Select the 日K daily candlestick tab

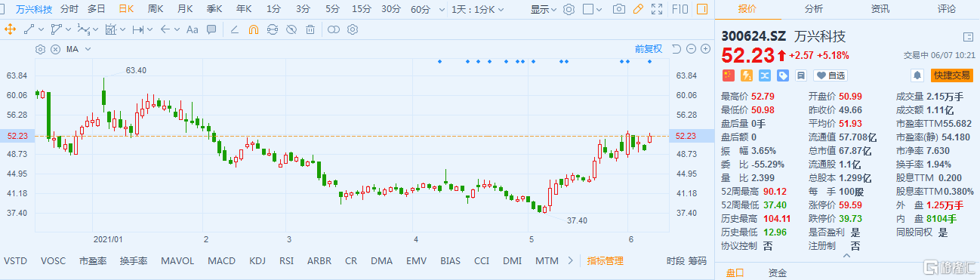126,9
